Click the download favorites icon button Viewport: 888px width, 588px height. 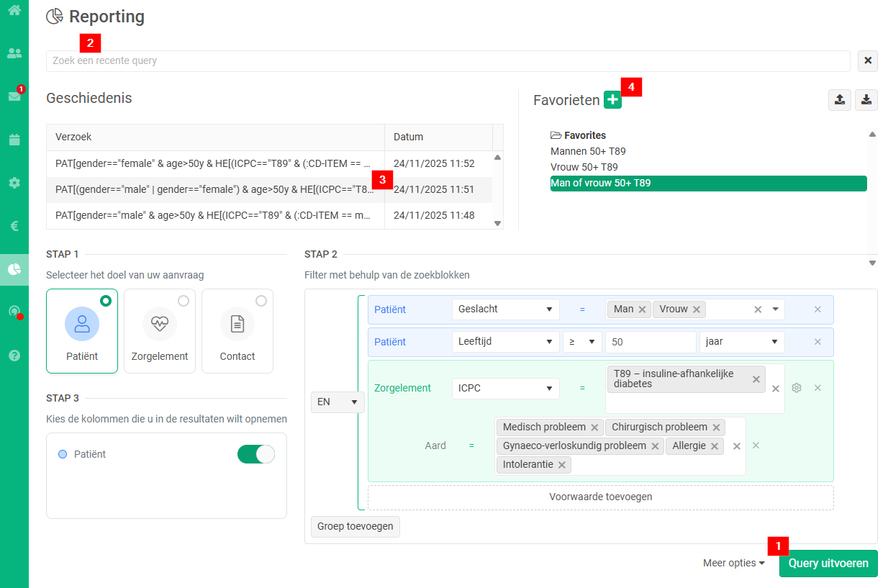pyautogui.click(x=866, y=100)
